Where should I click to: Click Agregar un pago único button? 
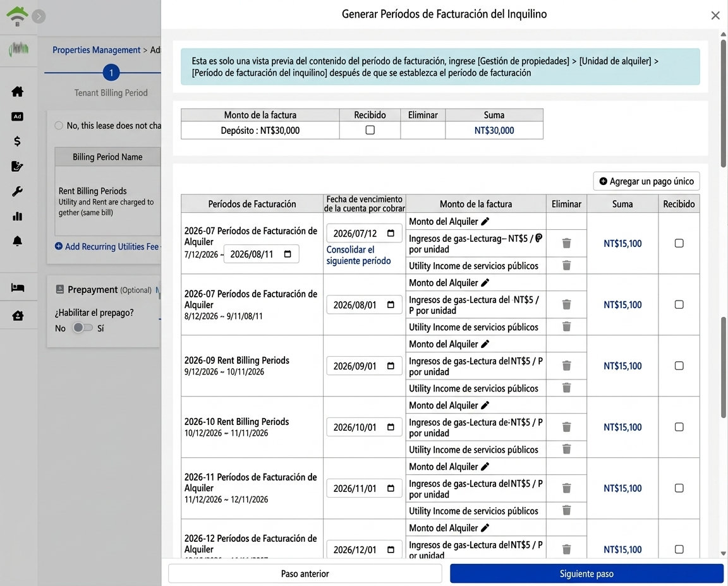(x=646, y=181)
